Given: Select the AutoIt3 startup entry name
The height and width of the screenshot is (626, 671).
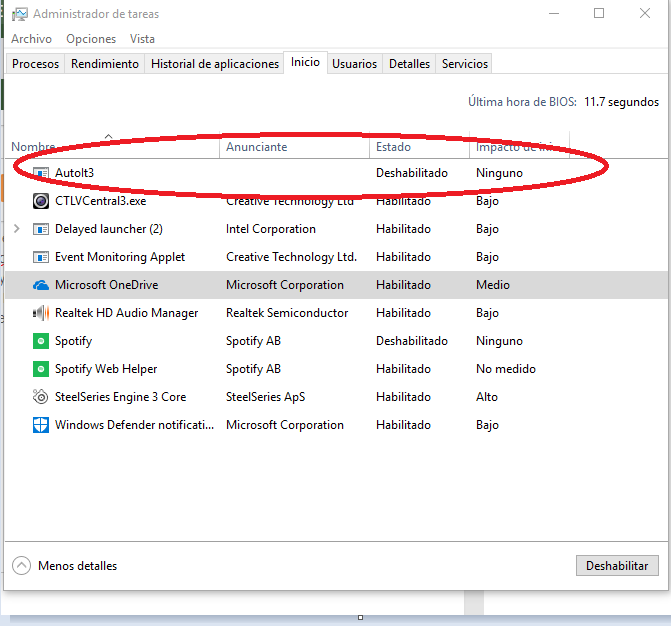Looking at the screenshot, I should point(74,173).
